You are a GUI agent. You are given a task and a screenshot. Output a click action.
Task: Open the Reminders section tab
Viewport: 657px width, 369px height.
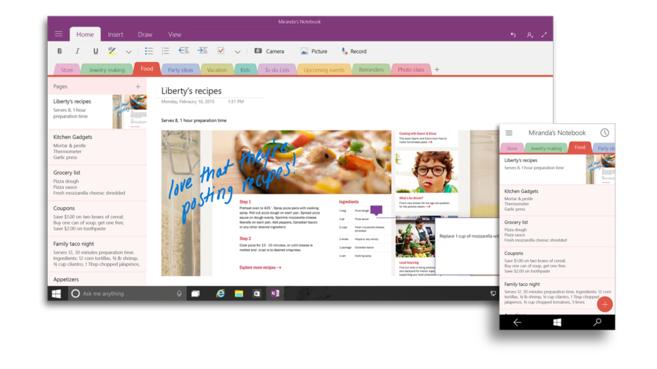coord(371,70)
